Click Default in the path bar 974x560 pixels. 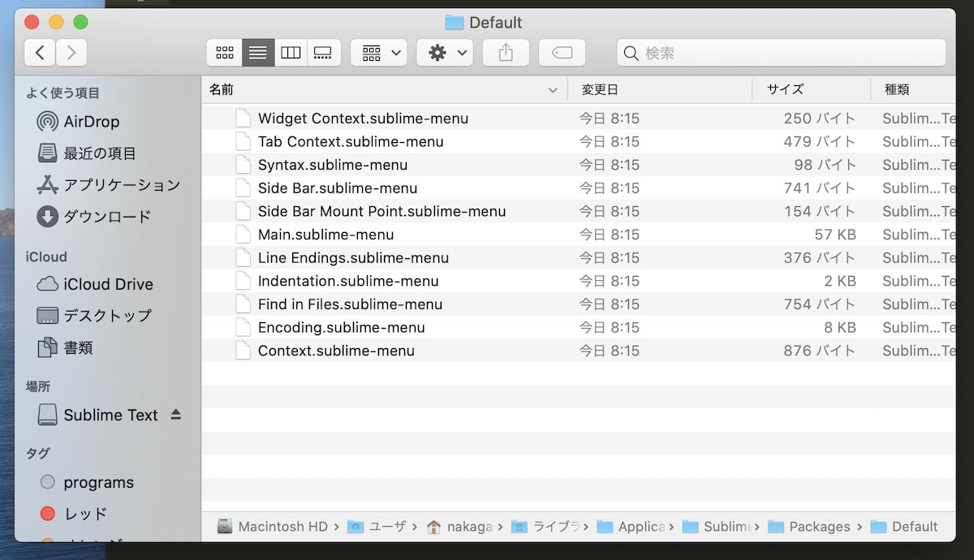(904, 527)
